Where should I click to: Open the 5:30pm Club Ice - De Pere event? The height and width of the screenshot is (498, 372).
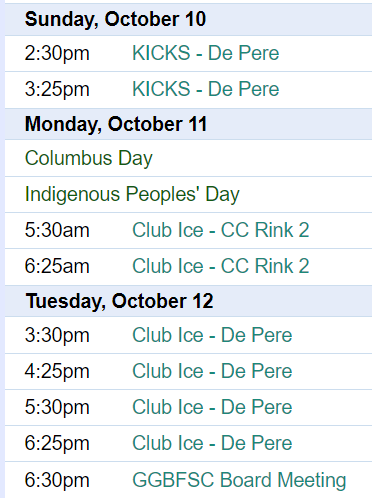212,407
